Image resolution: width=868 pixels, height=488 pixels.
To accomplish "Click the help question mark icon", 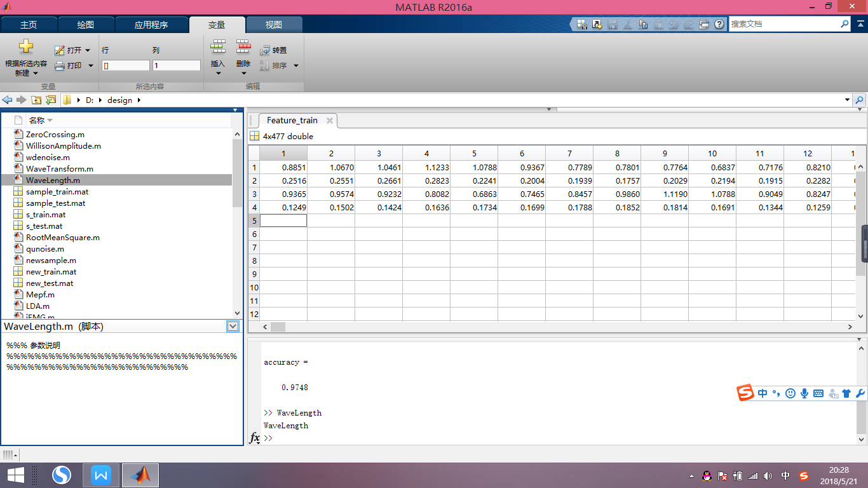I will tap(719, 24).
